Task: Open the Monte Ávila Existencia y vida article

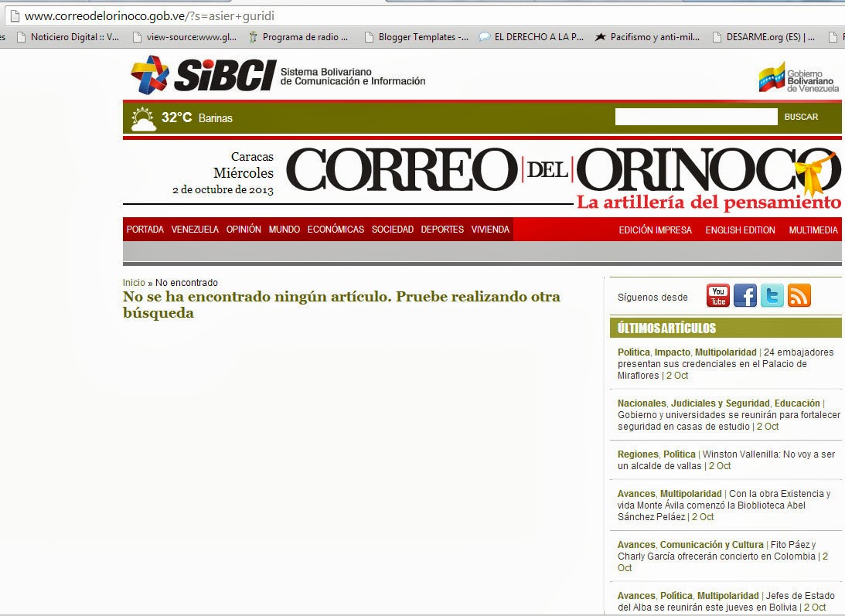Action: tap(724, 505)
